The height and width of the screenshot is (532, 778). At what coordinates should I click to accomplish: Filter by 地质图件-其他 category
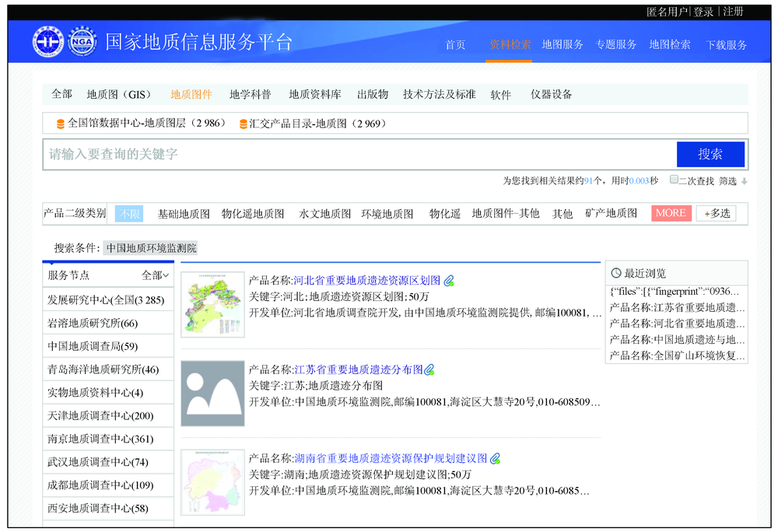(506, 213)
